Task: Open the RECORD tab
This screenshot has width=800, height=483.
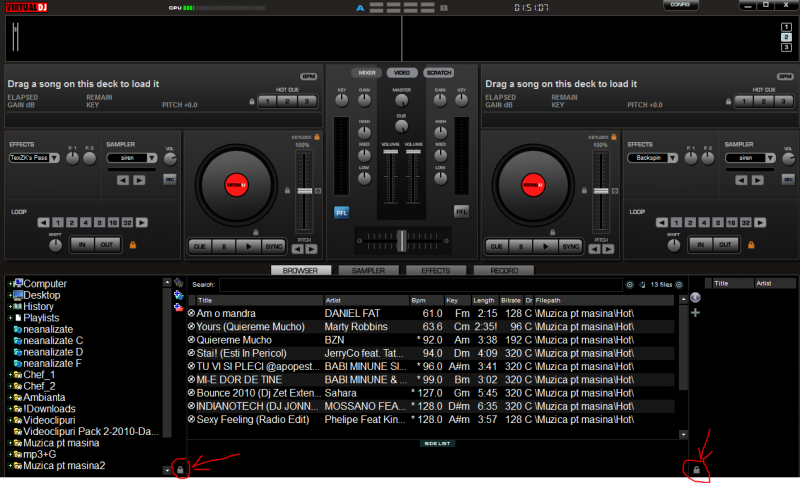Action: 504,270
